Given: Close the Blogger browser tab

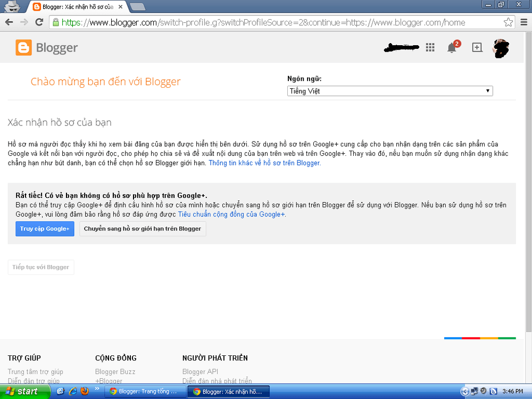Looking at the screenshot, I should click(120, 6).
